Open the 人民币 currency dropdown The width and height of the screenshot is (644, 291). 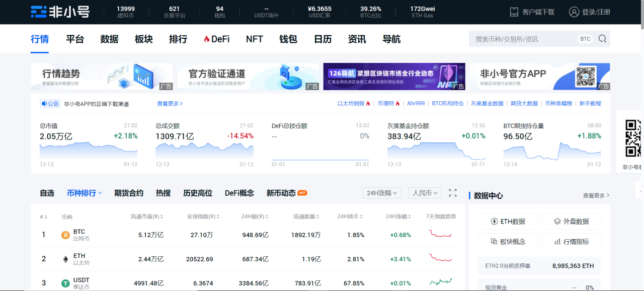(x=425, y=193)
